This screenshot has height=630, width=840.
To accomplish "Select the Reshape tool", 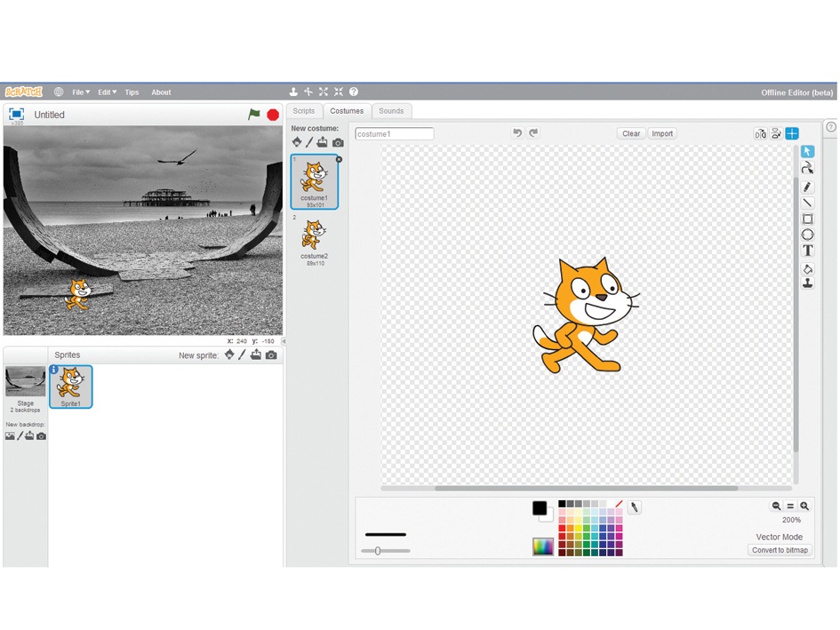I will 807,168.
